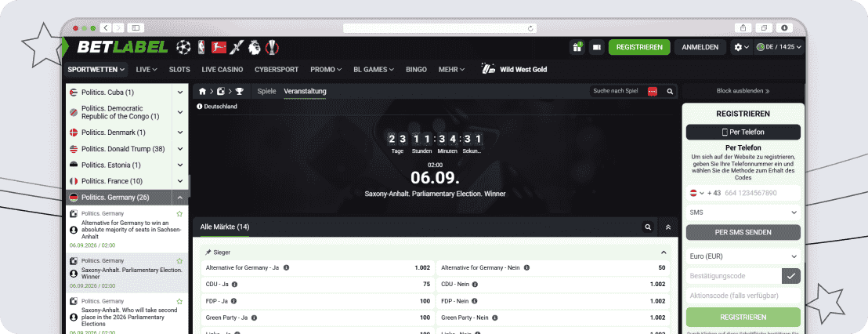
Task: Click info icon beside Green Party - Ja
Action: (254, 318)
